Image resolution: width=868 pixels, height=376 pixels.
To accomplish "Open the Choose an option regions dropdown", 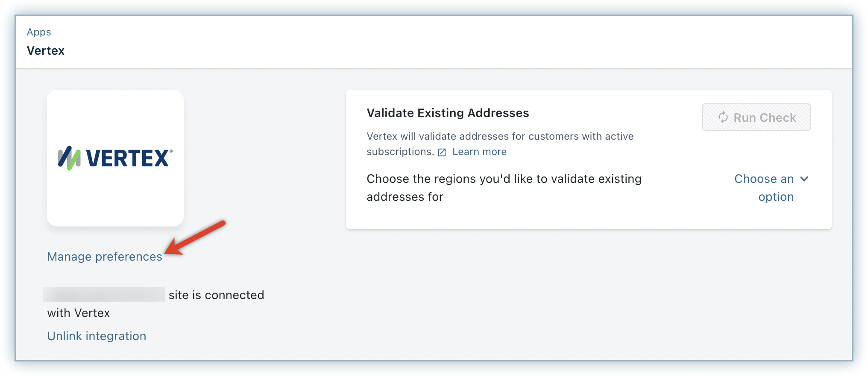I will click(x=764, y=188).
